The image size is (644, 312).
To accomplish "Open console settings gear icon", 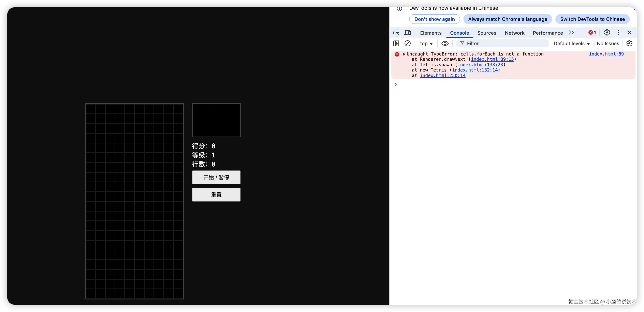I will tap(629, 44).
